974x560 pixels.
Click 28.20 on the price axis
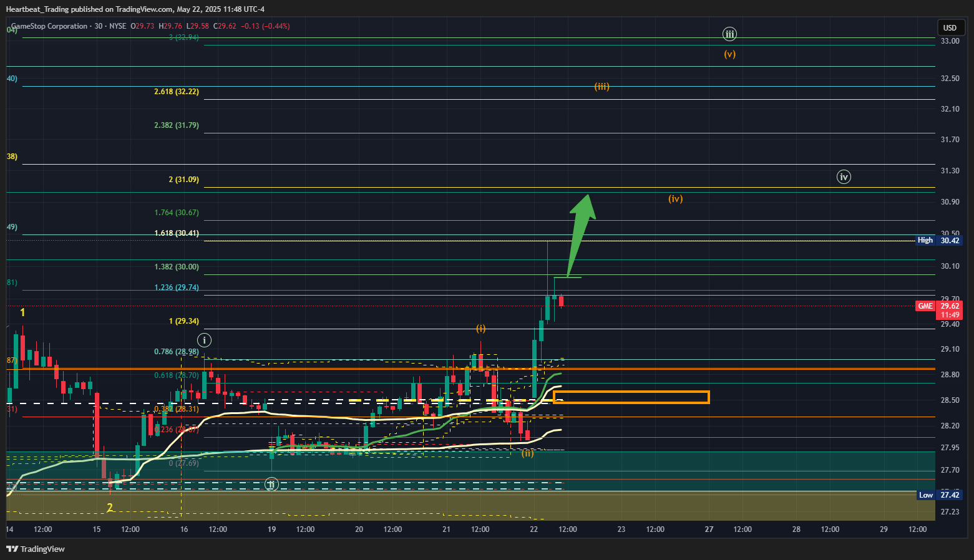click(x=950, y=426)
